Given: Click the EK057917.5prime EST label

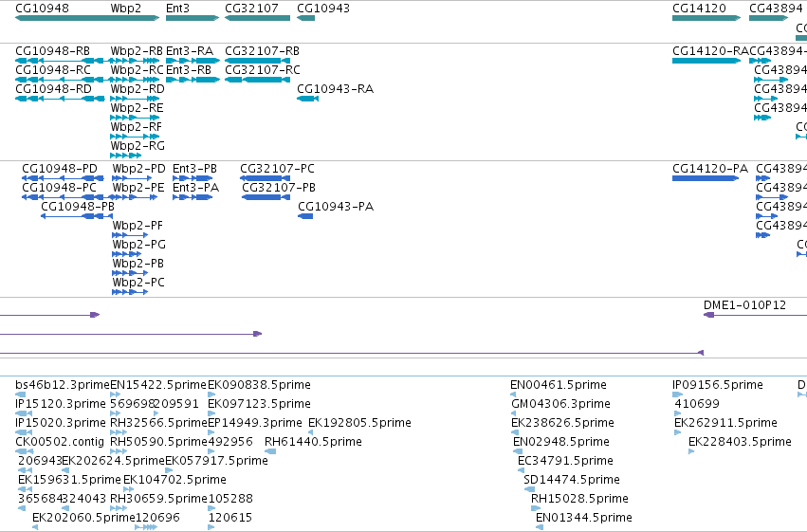Looking at the screenshot, I should pyautogui.click(x=216, y=461).
